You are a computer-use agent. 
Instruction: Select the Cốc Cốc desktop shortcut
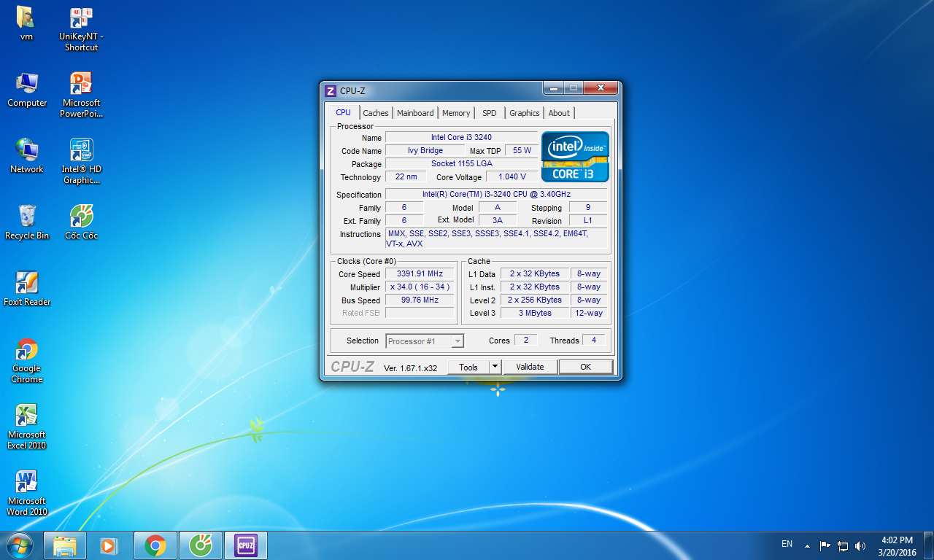81,217
